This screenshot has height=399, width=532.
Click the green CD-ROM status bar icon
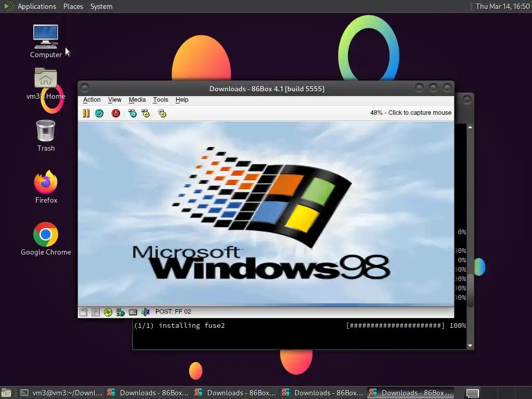point(108,312)
